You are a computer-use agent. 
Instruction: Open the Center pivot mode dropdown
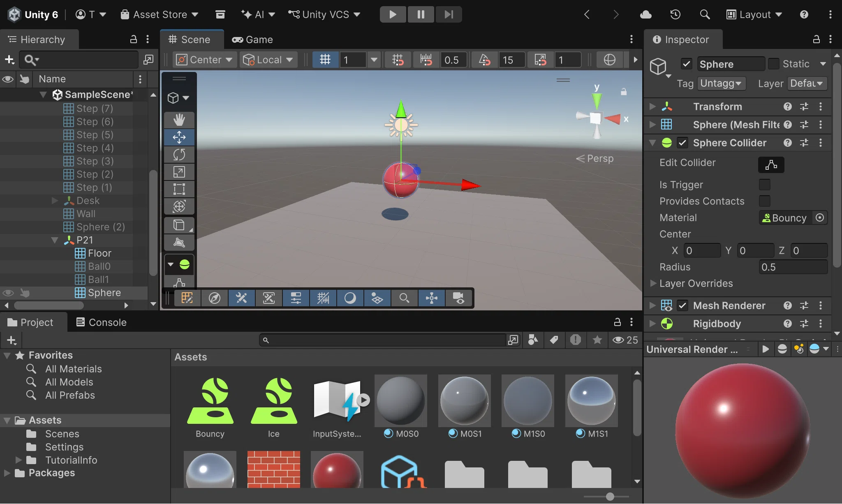205,60
